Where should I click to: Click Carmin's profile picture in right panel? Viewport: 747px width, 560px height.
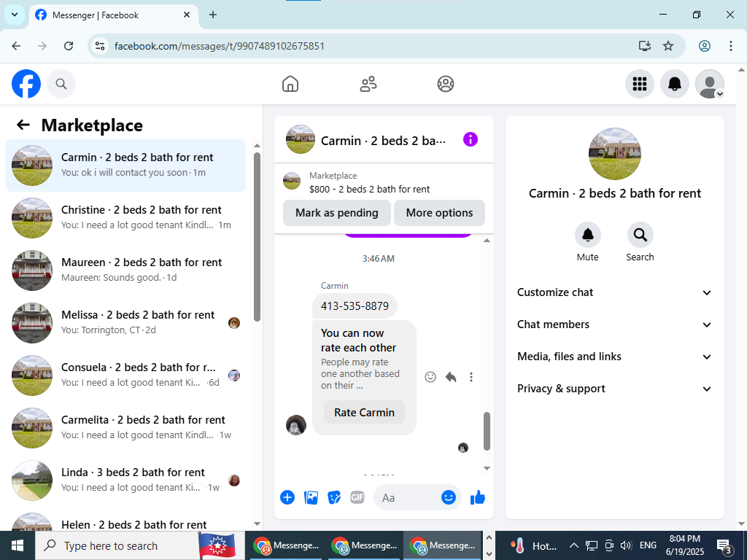[614, 153]
